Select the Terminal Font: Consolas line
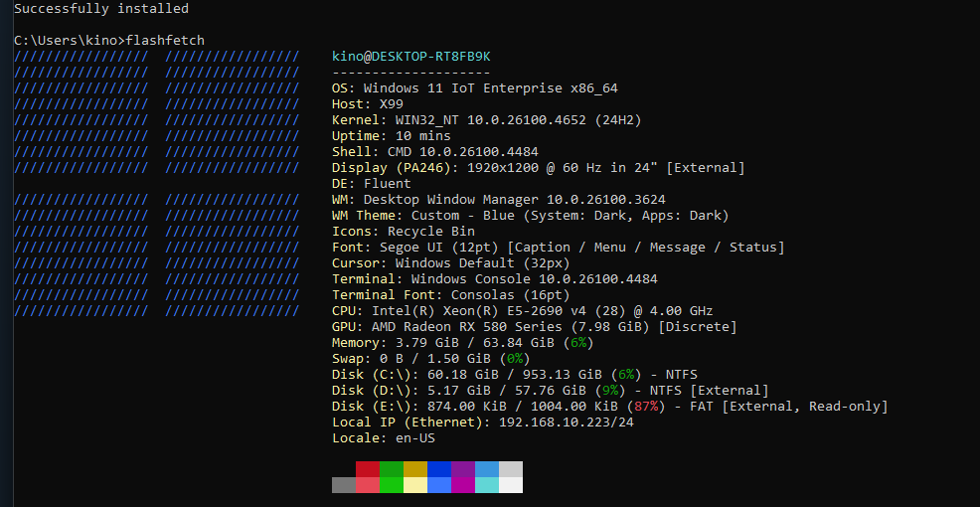Screen dimensions: 980x507 click(x=451, y=295)
